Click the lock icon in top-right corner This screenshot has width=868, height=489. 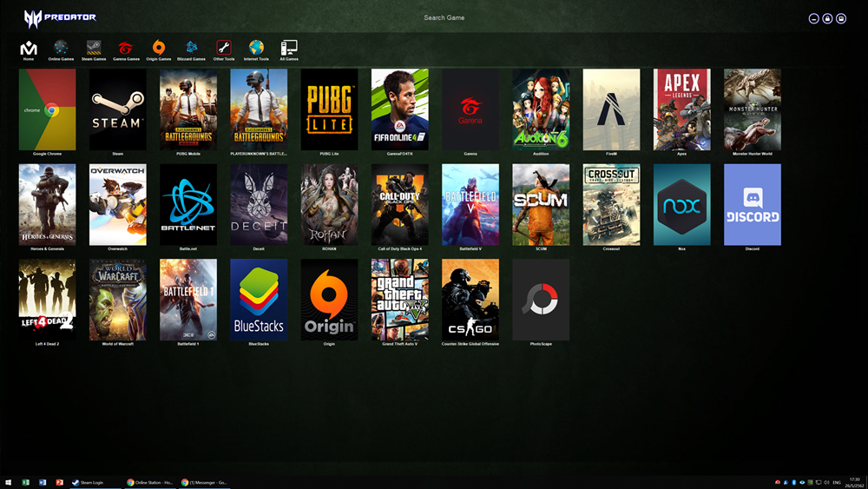pyautogui.click(x=827, y=18)
